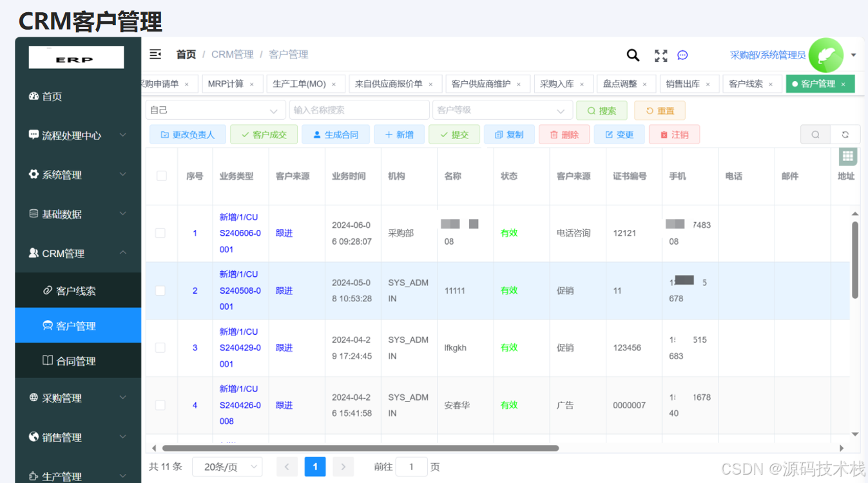This screenshot has height=483, width=868.
Task: Toggle fullscreen mode icon
Action: (x=661, y=55)
